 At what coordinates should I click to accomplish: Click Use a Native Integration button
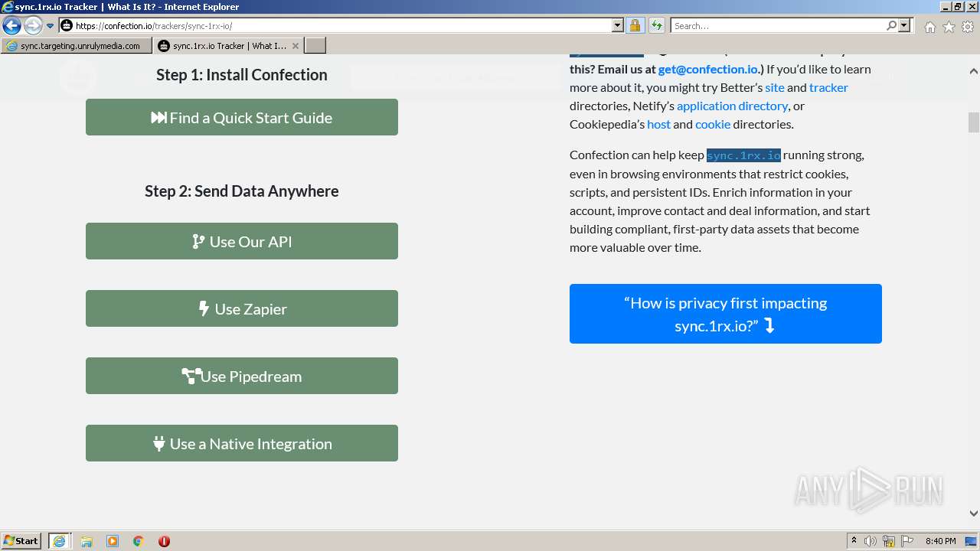(x=242, y=443)
